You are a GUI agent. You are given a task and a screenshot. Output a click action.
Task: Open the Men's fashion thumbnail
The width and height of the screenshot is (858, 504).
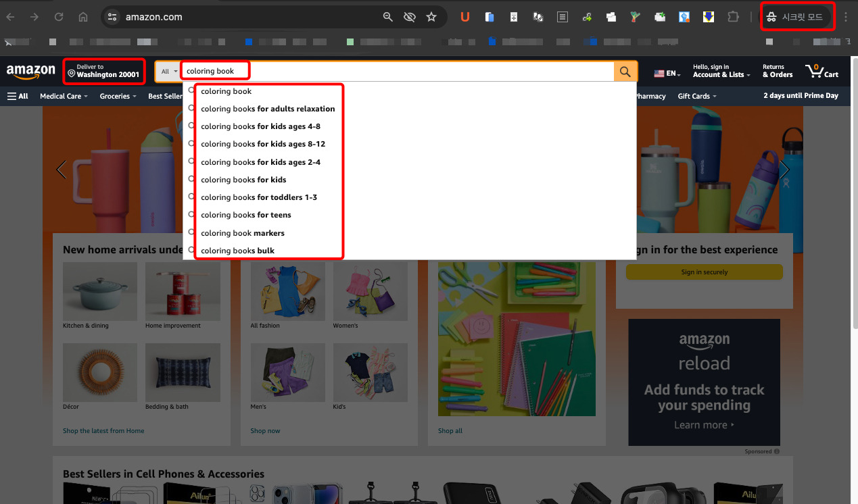click(x=287, y=372)
